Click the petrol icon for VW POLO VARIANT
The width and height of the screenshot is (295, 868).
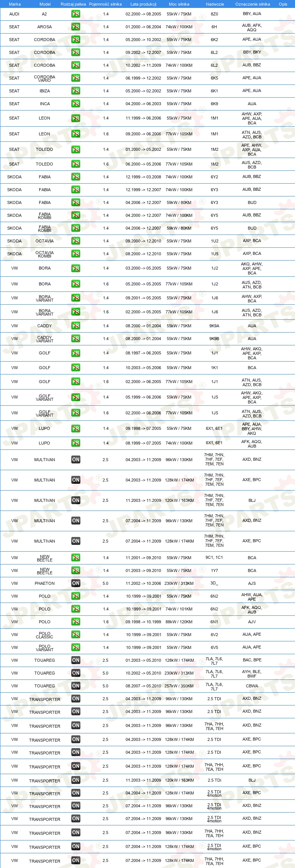[x=75, y=647]
